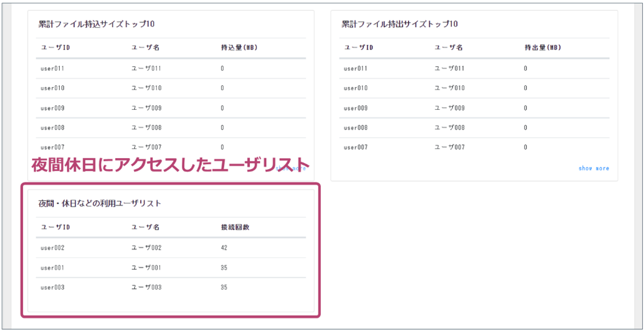Click 持込量 value 0 for user009
The height and width of the screenshot is (330, 644).
[222, 108]
